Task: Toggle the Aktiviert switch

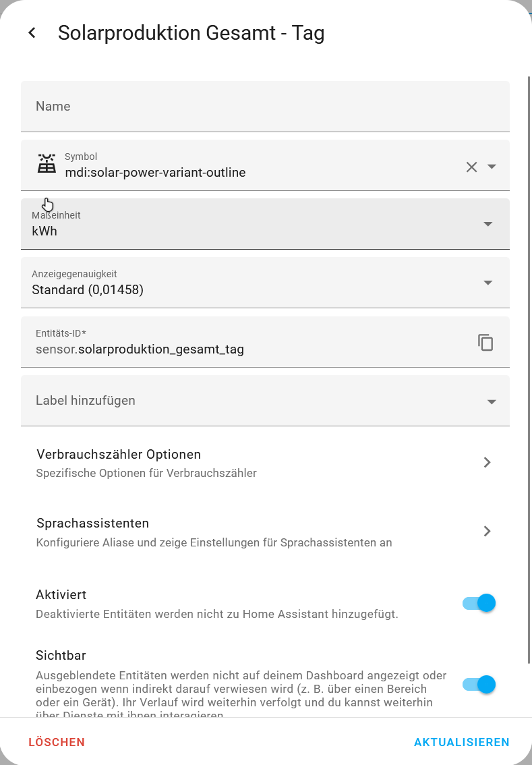Action: [x=479, y=603]
